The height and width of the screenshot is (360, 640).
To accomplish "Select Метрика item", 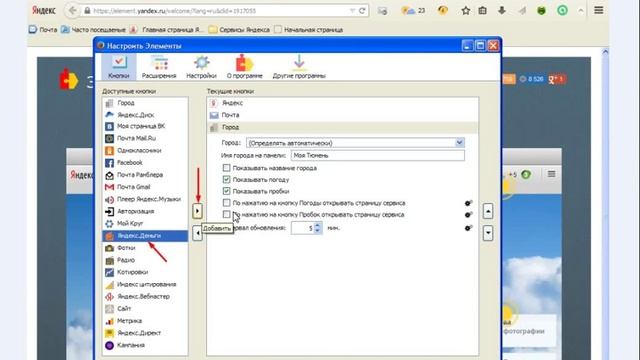I will [145, 321].
